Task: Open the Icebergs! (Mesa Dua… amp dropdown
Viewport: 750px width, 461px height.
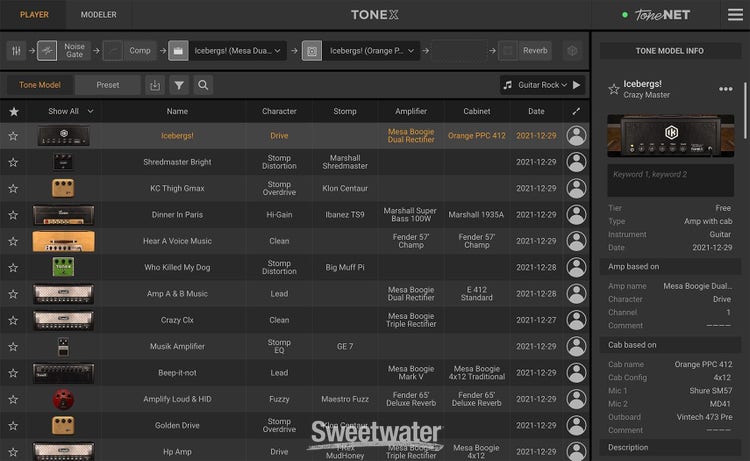Action: (x=237, y=51)
